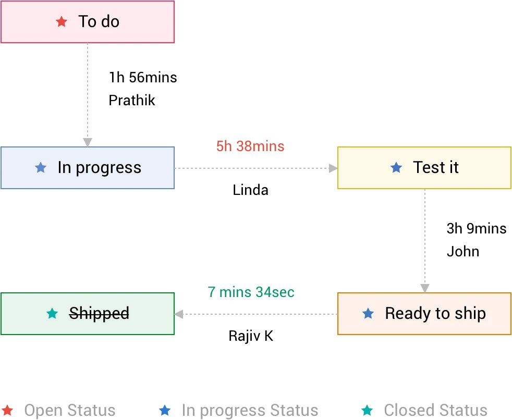The height and width of the screenshot is (420, 512).
Task: Click the red Open Status legend star
Action: tap(8, 411)
